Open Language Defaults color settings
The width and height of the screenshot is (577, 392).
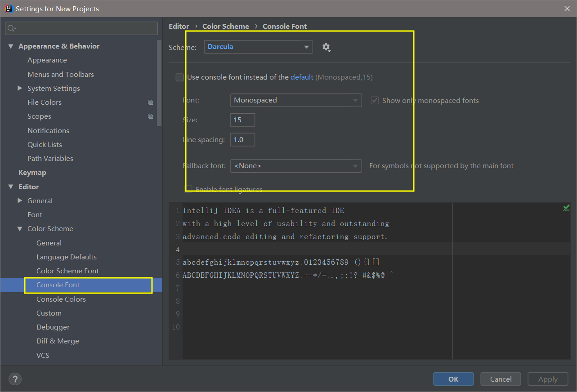click(67, 257)
